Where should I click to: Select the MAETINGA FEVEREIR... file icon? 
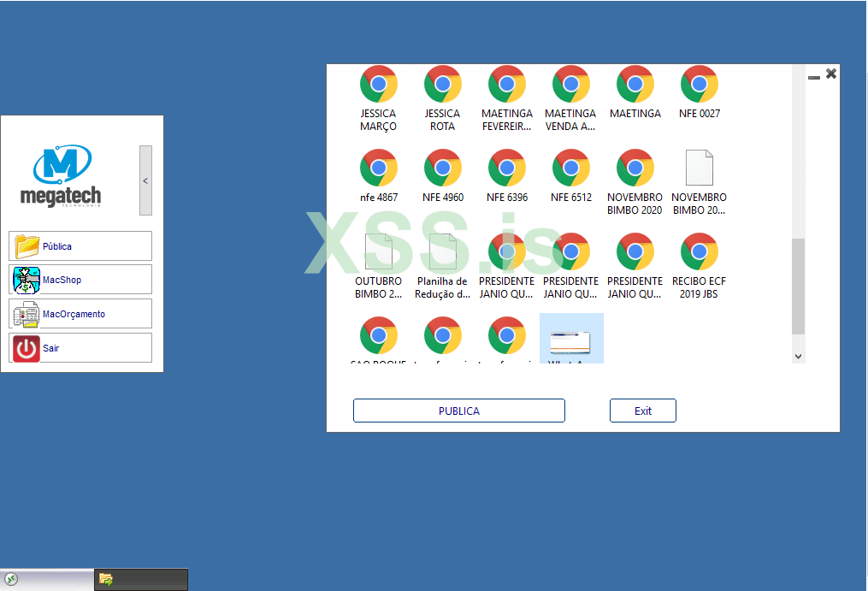tap(507, 84)
